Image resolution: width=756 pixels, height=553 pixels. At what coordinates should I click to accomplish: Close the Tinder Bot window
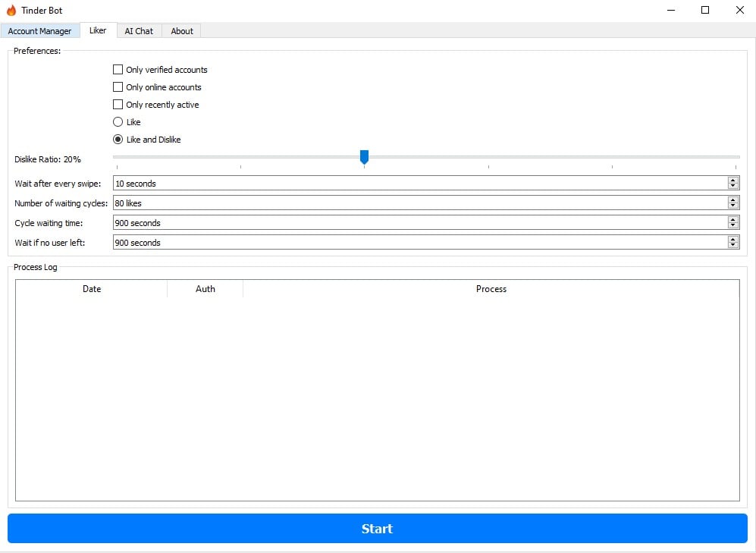click(739, 10)
